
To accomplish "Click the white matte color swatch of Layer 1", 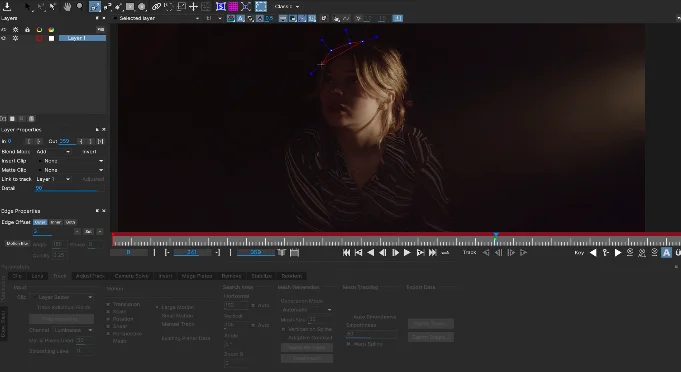I will pyautogui.click(x=51, y=39).
